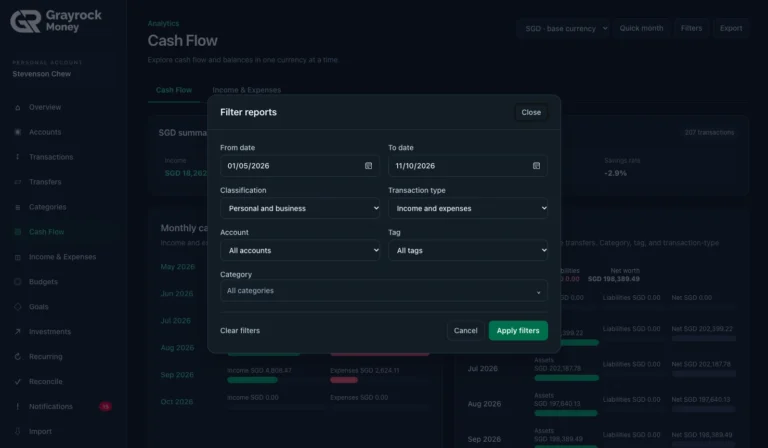Click the Analytics breadcrumb link
Image resolution: width=768 pixels, height=448 pixels.
click(x=163, y=24)
